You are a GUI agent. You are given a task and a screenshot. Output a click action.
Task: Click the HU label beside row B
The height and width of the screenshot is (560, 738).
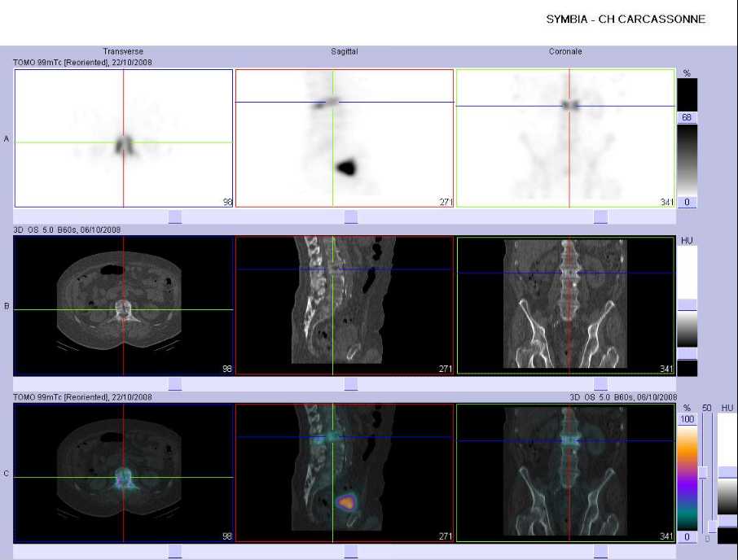click(687, 241)
